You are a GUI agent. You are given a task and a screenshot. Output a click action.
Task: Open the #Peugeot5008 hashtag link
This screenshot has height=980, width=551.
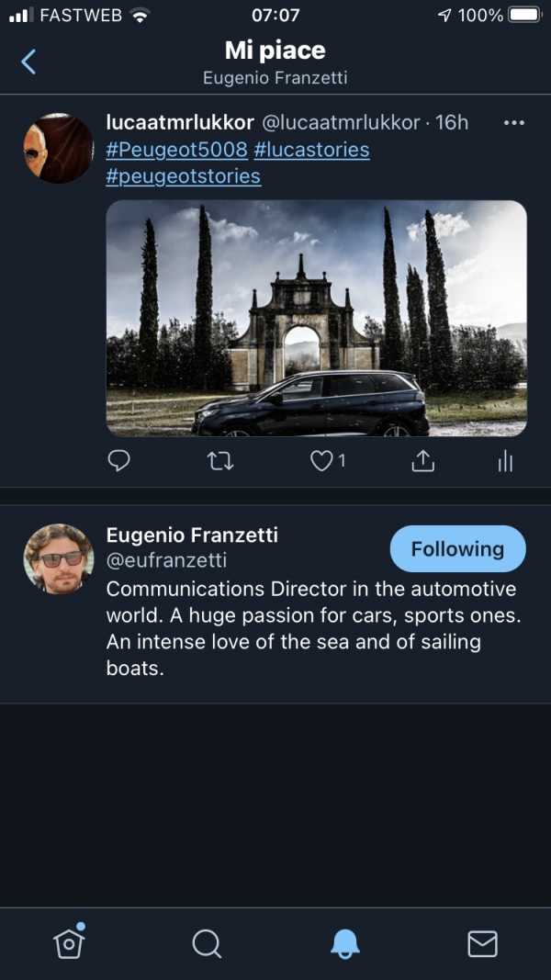tap(176, 150)
